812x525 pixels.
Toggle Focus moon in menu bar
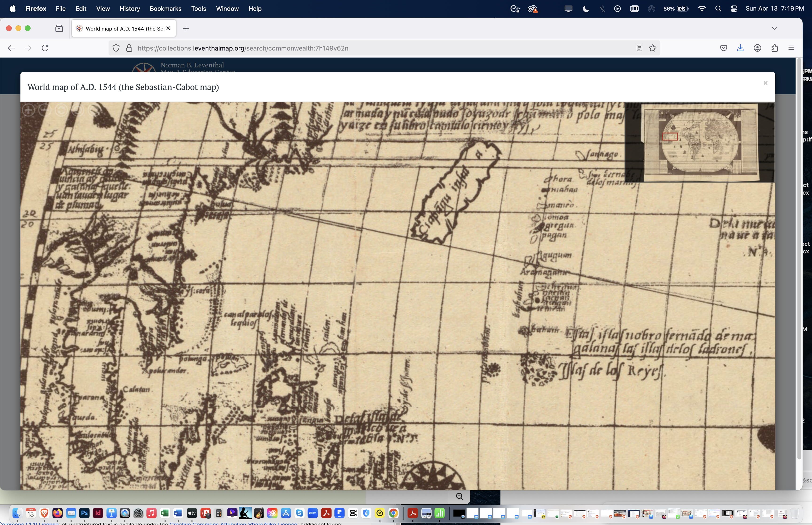(586, 8)
